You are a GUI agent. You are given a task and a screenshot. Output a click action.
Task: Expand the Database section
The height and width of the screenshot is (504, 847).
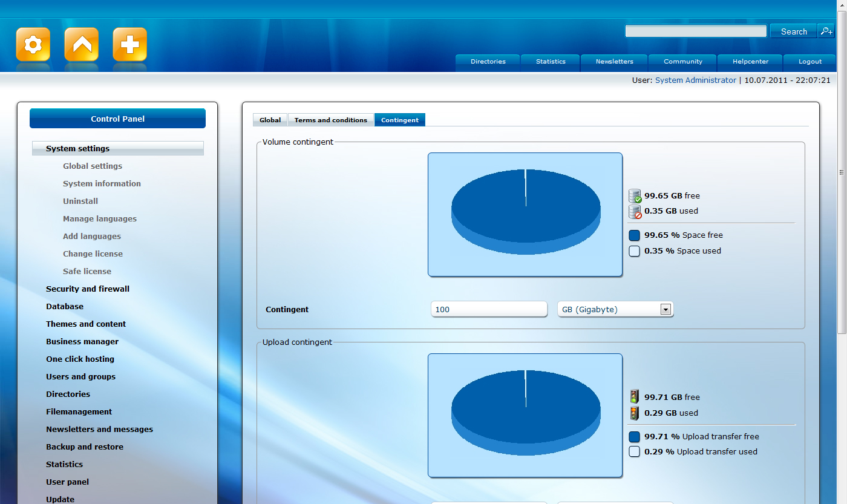(65, 306)
